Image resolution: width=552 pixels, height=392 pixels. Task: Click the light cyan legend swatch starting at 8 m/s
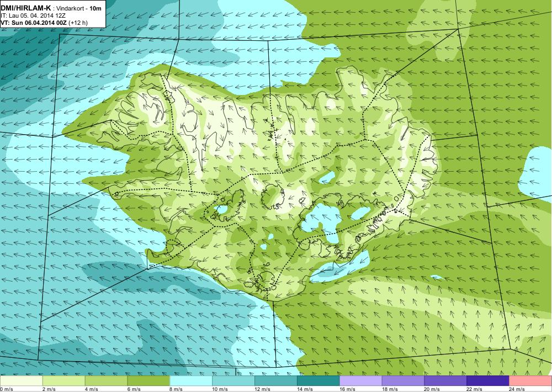[191, 381]
